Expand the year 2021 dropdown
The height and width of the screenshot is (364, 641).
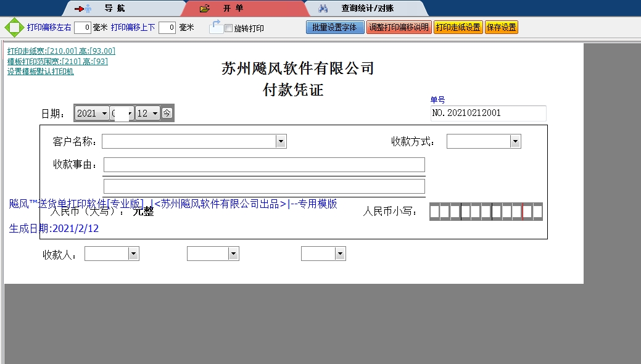pos(102,112)
